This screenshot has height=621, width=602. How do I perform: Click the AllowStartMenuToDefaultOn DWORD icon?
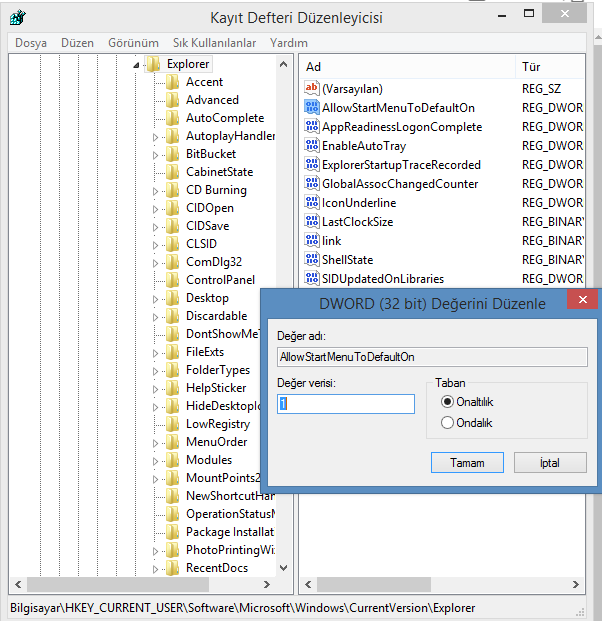click(x=312, y=107)
